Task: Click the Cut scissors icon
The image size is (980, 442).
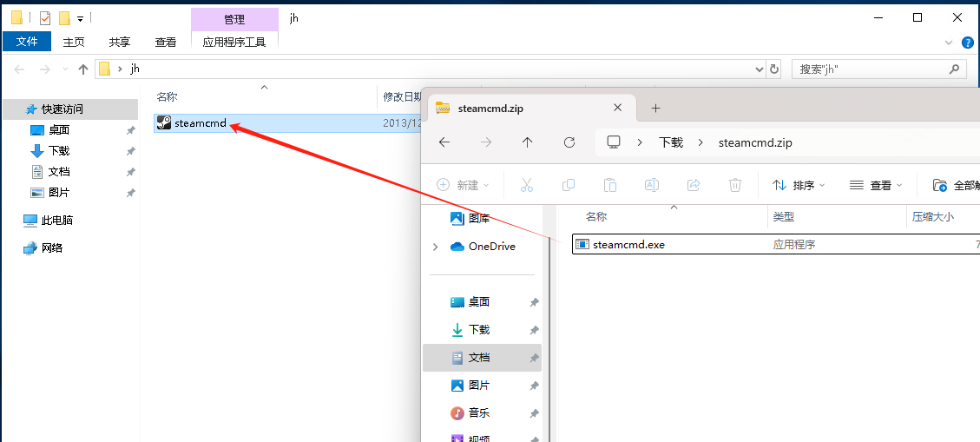Action: click(x=526, y=185)
